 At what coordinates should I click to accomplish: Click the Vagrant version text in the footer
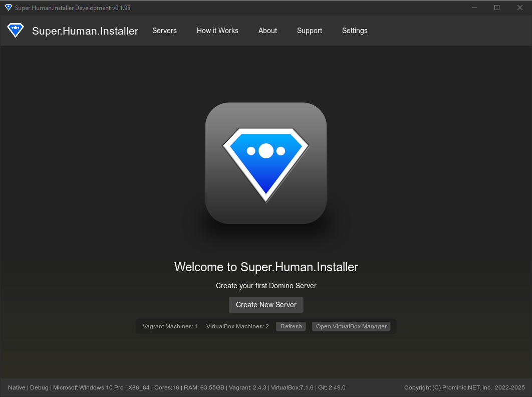coord(247,387)
